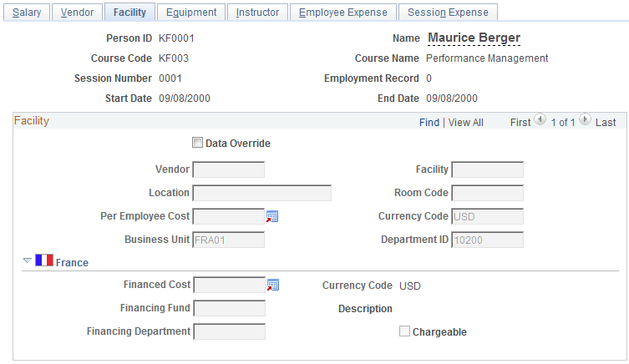
Task: Select the Equipment tab
Action: pos(191,12)
